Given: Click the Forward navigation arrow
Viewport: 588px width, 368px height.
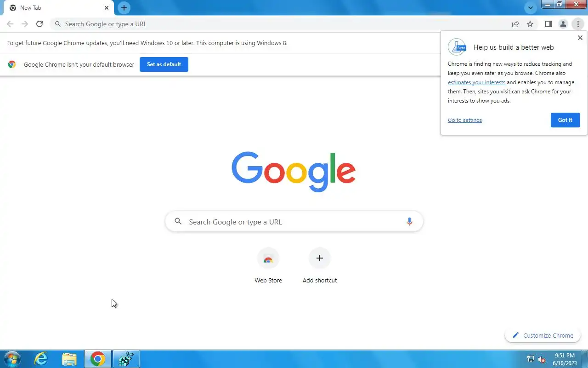Looking at the screenshot, I should click(25, 24).
